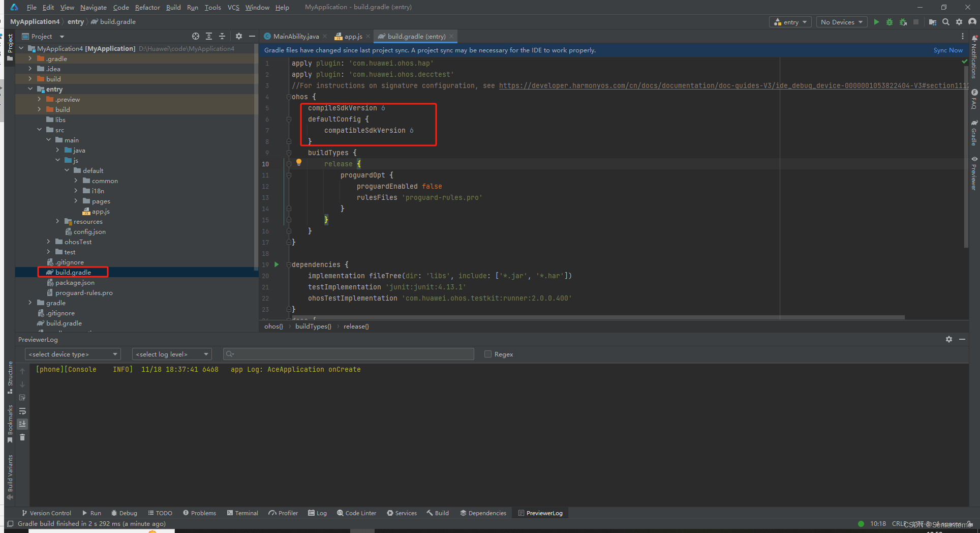The height and width of the screenshot is (533, 980).
Task: Toggle soft-wrap icon in PreviewerLog
Action: (x=22, y=411)
